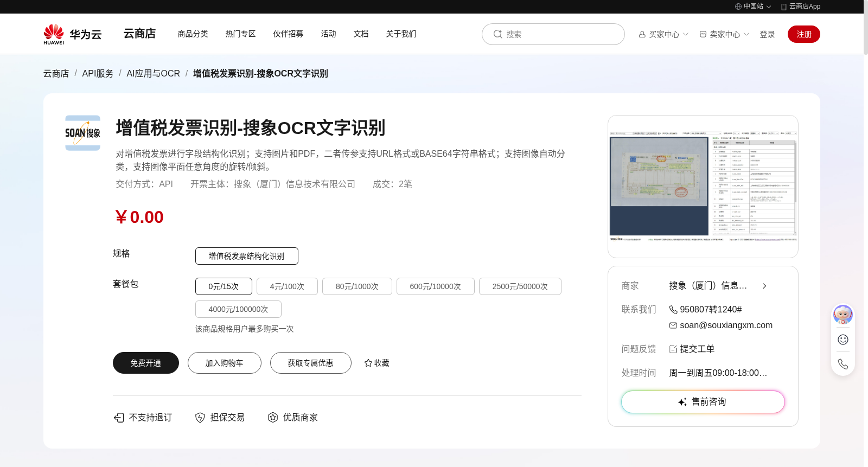Click the 周一到周五09:00-18:00 text
This screenshot has height=467, width=868.
[718, 373]
